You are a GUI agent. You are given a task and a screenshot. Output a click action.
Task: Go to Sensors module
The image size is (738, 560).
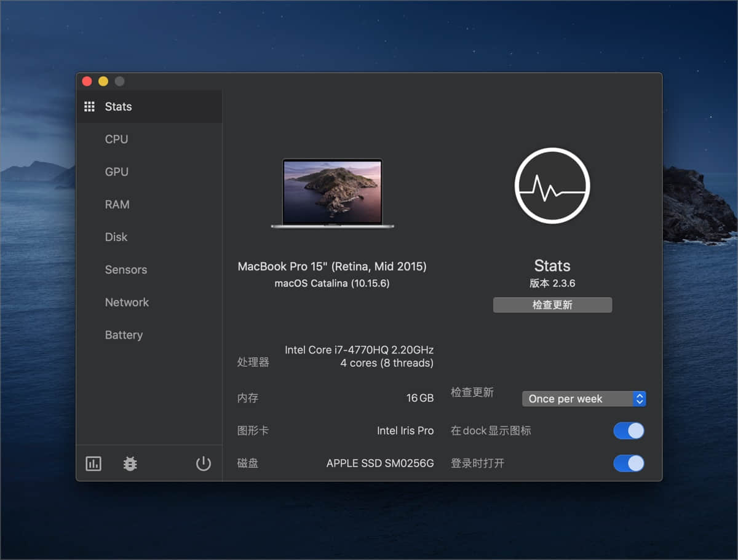tap(125, 269)
